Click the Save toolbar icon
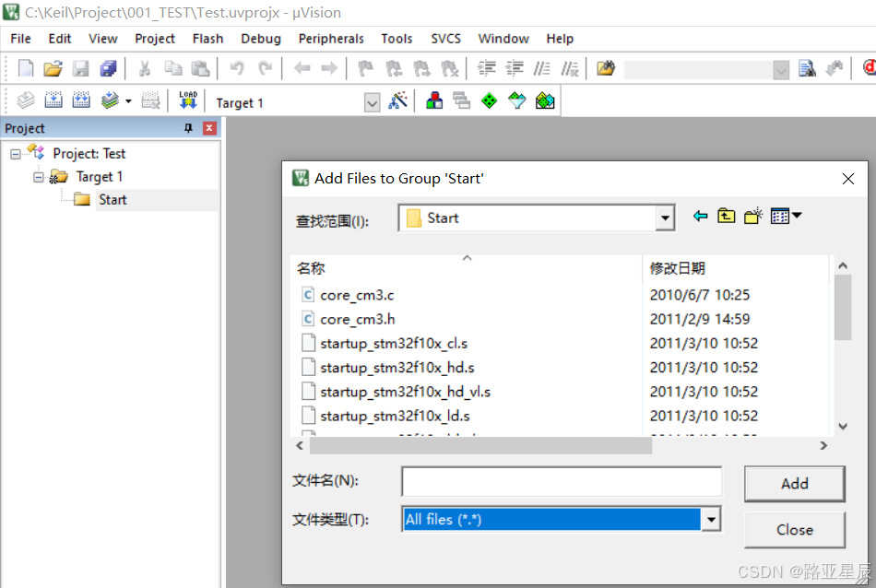 81,69
